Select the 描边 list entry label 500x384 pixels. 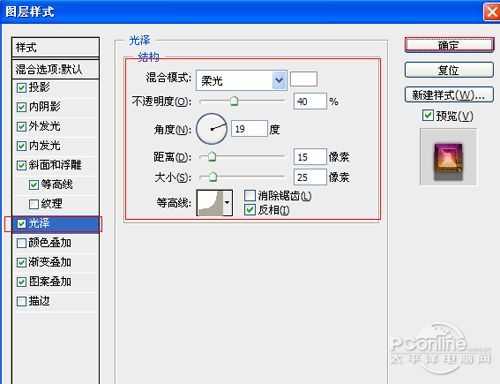click(x=39, y=301)
